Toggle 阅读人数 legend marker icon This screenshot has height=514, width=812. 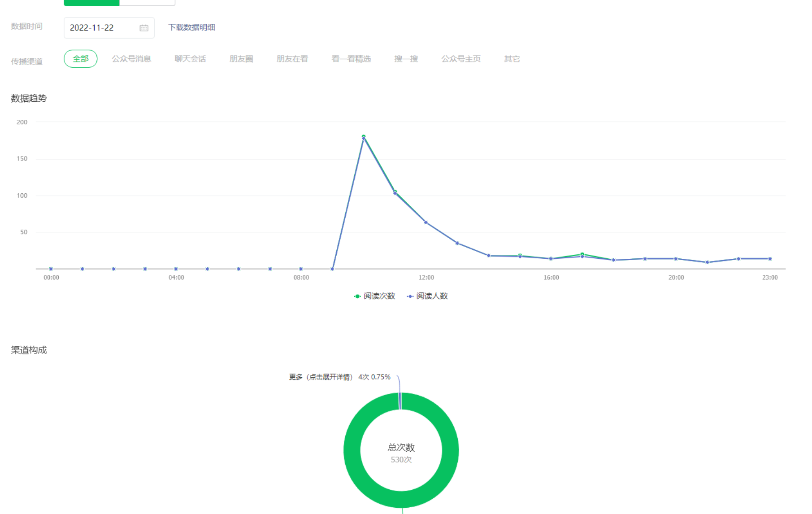410,296
